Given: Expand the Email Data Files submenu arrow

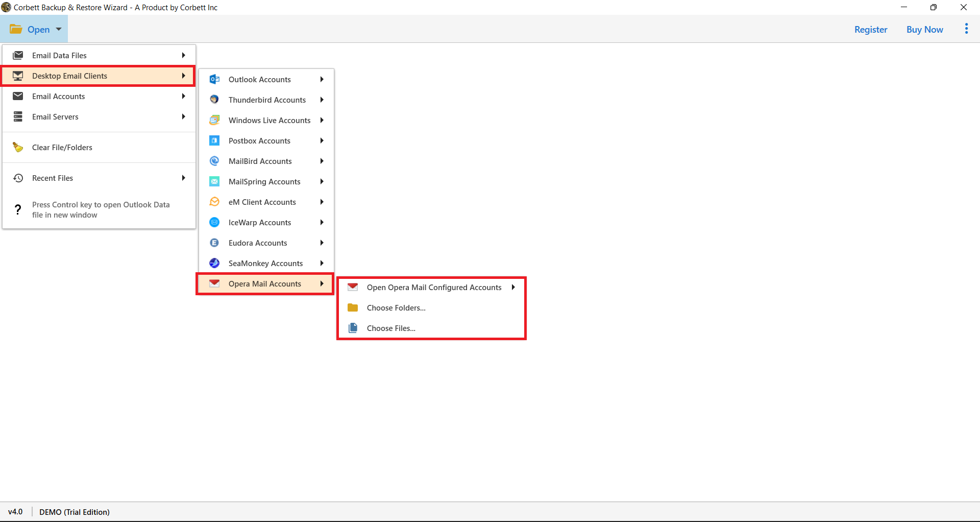Looking at the screenshot, I should click(183, 55).
